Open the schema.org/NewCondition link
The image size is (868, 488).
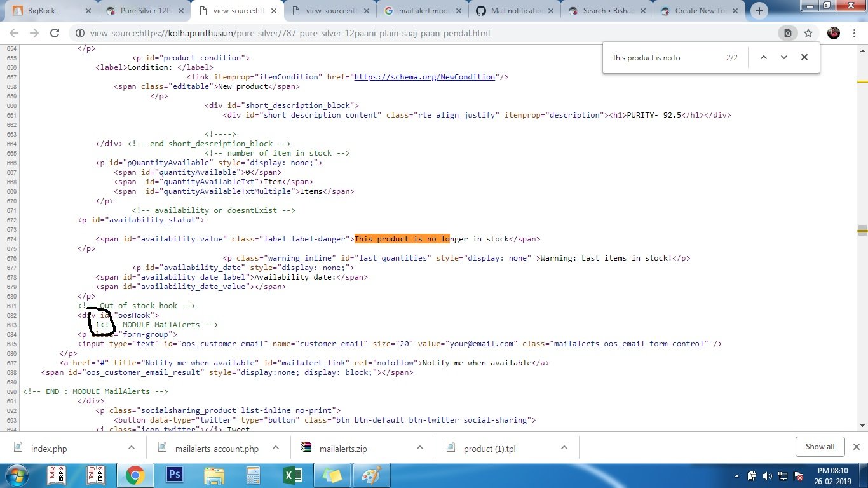pyautogui.click(x=425, y=77)
